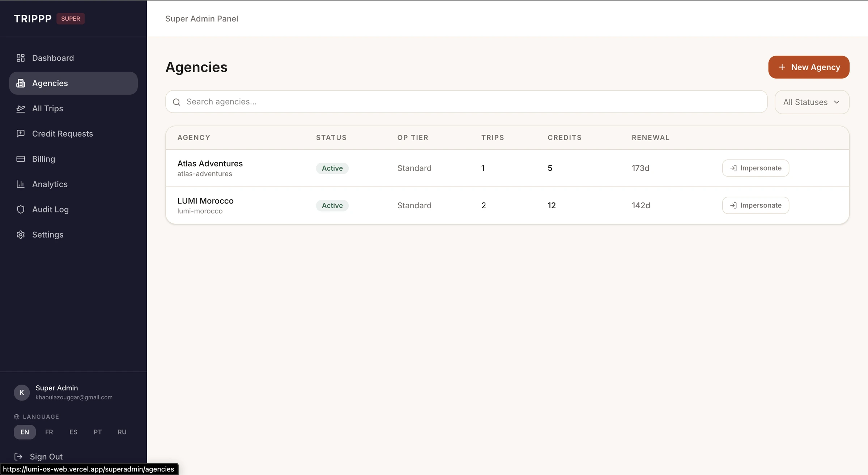Click the Agencies building icon

click(x=21, y=83)
